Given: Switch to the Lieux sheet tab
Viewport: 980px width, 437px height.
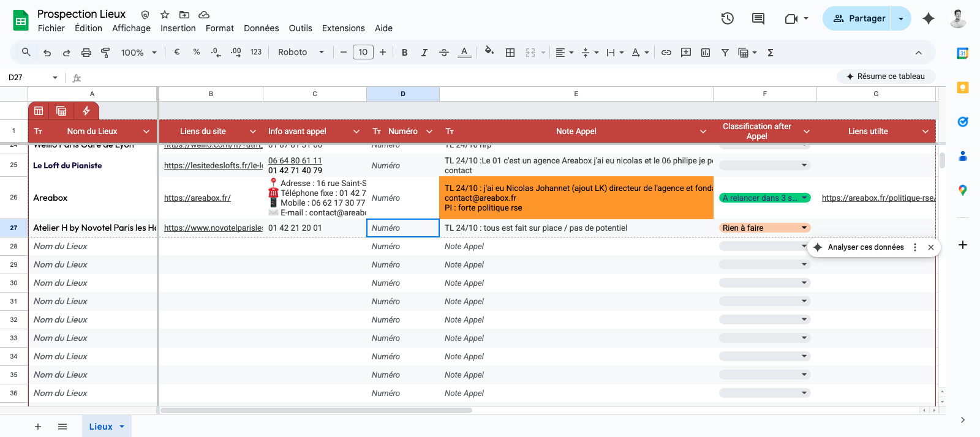Looking at the screenshot, I should point(107,427).
